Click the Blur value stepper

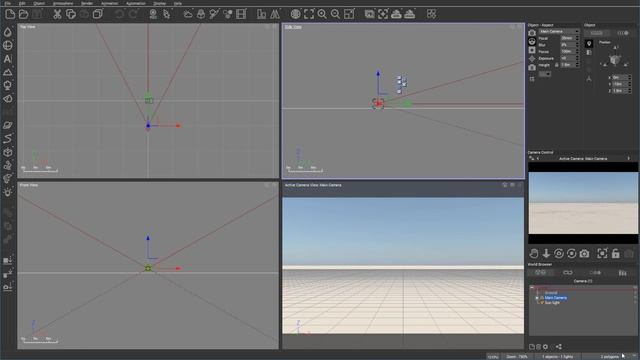pos(577,45)
